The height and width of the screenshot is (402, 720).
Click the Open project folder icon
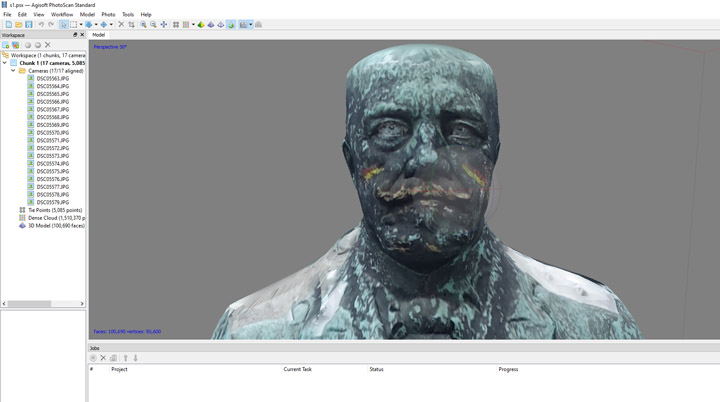click(19, 24)
